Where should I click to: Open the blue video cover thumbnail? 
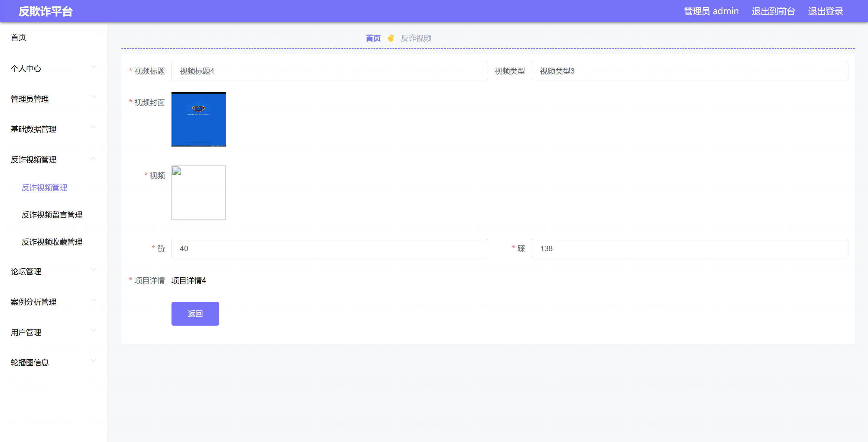tap(199, 119)
